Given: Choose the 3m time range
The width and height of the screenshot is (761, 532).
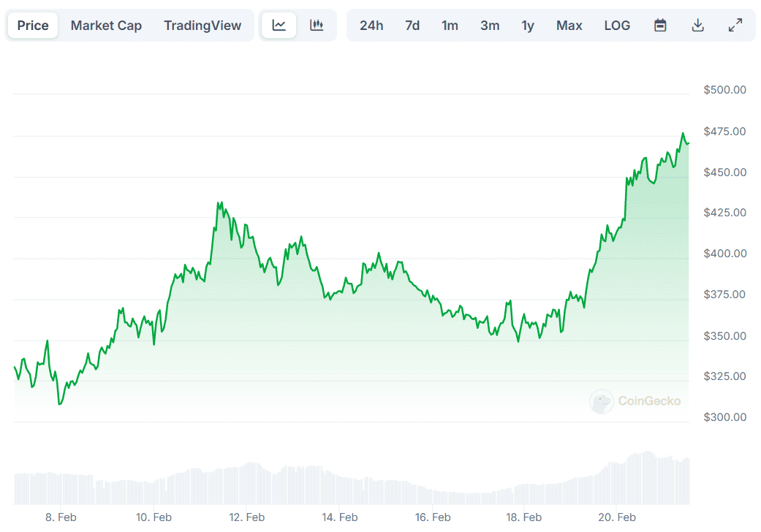Looking at the screenshot, I should click(490, 26).
